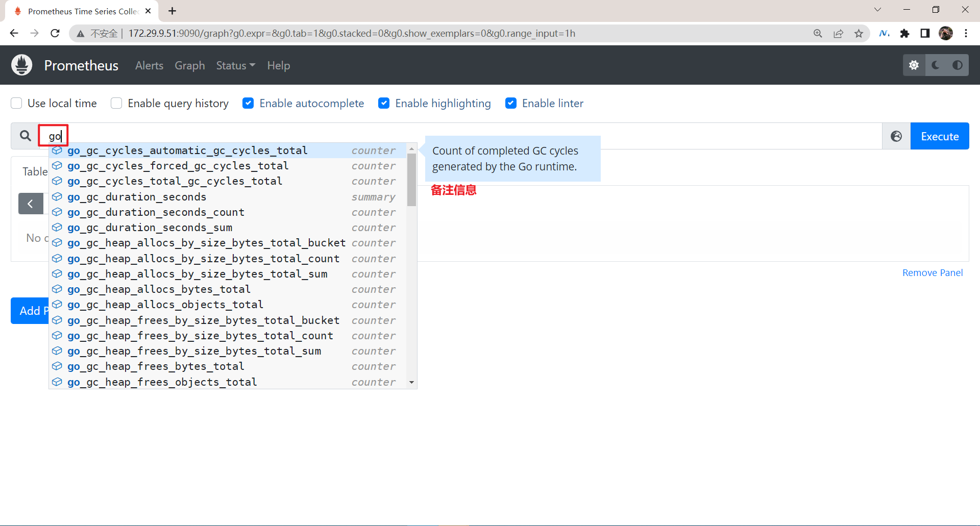980x526 pixels.
Task: Open the Chrome profile avatar
Action: 946,33
